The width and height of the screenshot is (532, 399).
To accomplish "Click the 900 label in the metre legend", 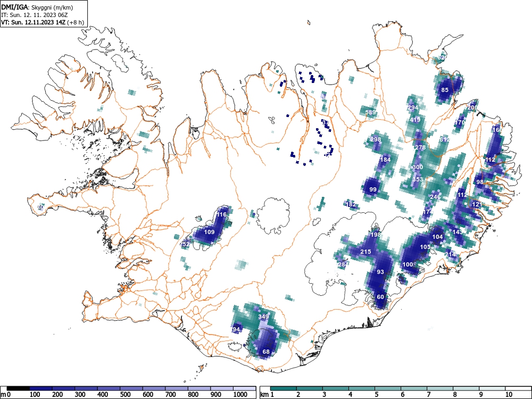I will coord(216,395).
